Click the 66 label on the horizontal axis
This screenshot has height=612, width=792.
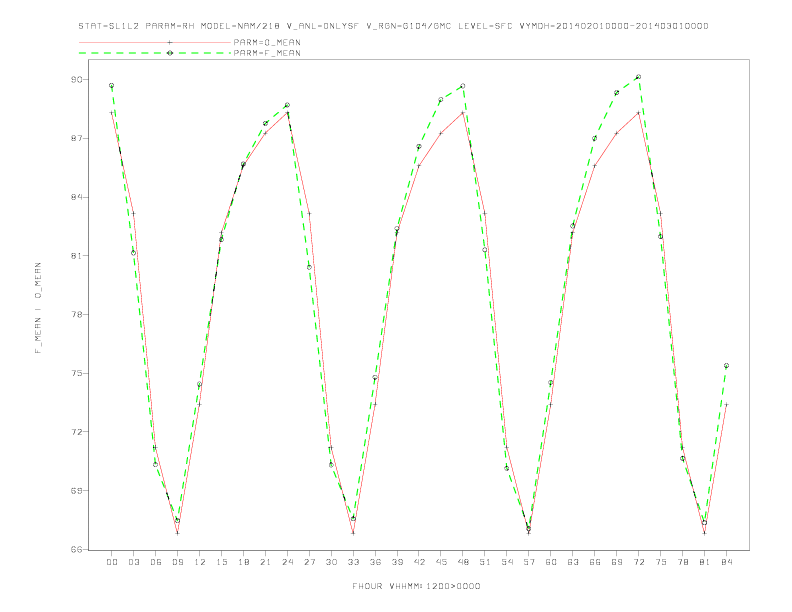click(595, 562)
